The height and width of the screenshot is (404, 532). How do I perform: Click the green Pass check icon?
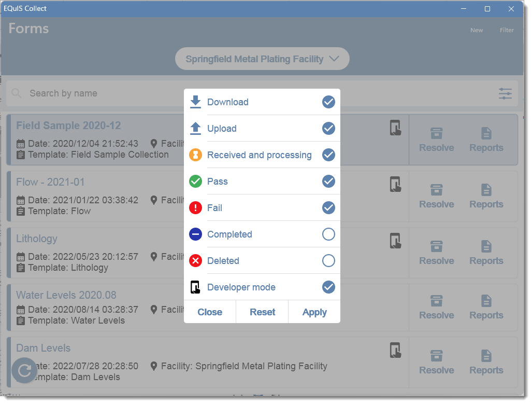click(x=195, y=182)
